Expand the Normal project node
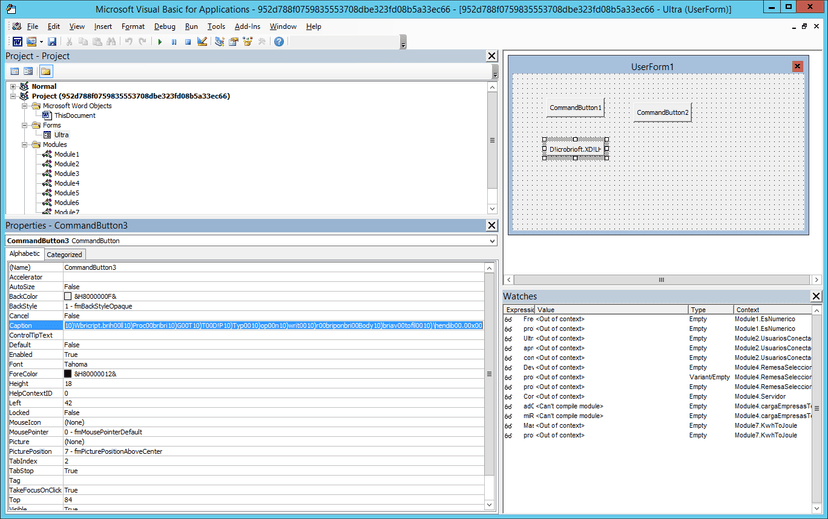Screen dimensions: 828x519 (13, 86)
